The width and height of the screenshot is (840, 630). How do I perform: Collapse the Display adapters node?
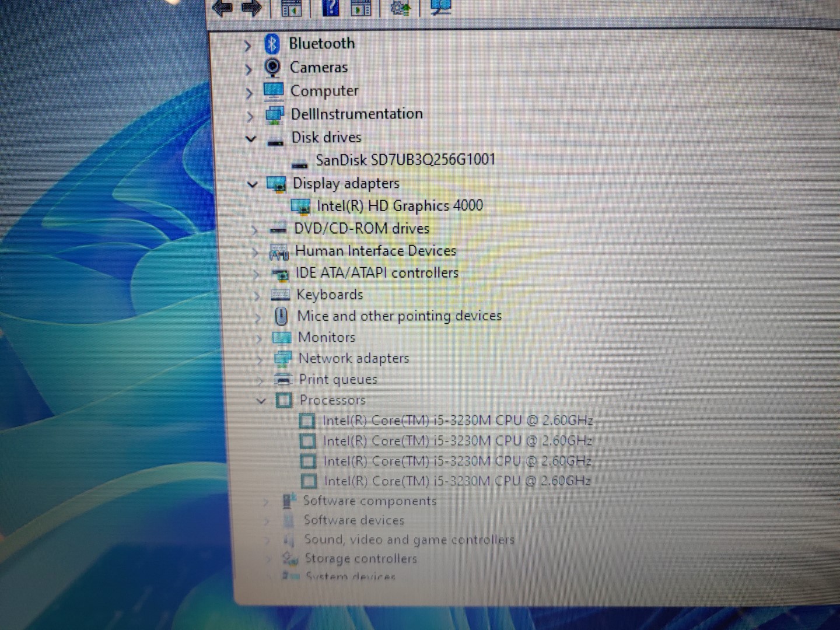(x=252, y=184)
